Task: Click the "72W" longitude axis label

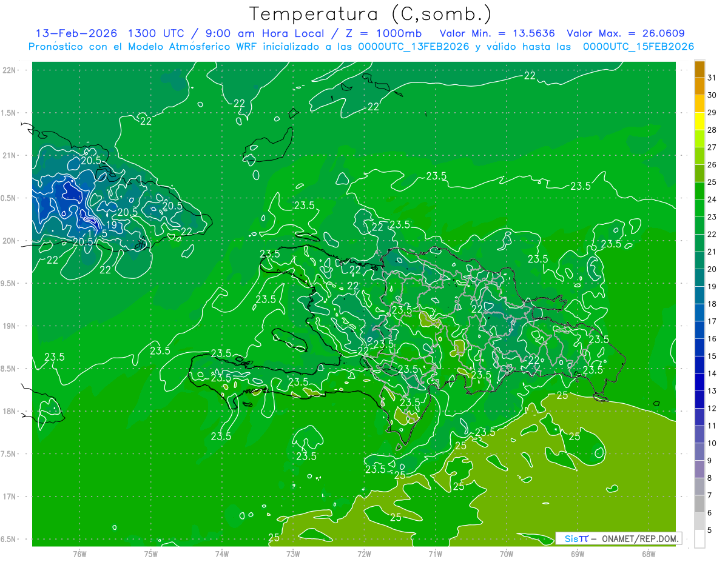Action: 364,554
